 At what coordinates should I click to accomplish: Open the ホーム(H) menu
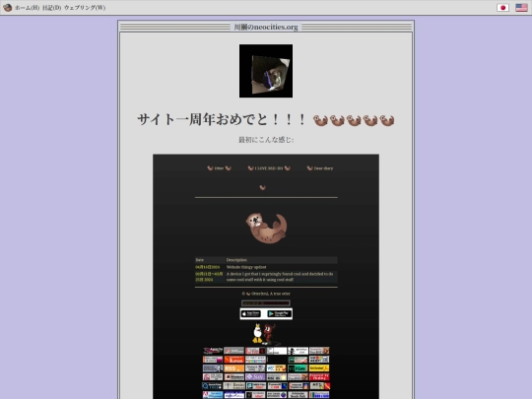(x=28, y=8)
